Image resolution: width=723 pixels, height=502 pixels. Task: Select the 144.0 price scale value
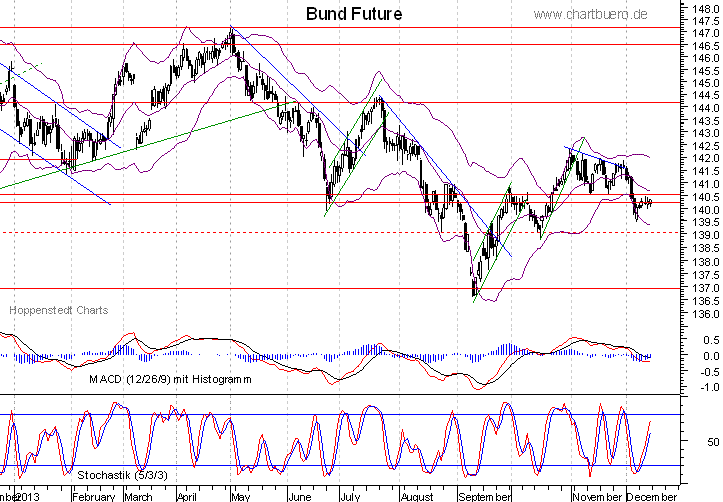click(706, 108)
